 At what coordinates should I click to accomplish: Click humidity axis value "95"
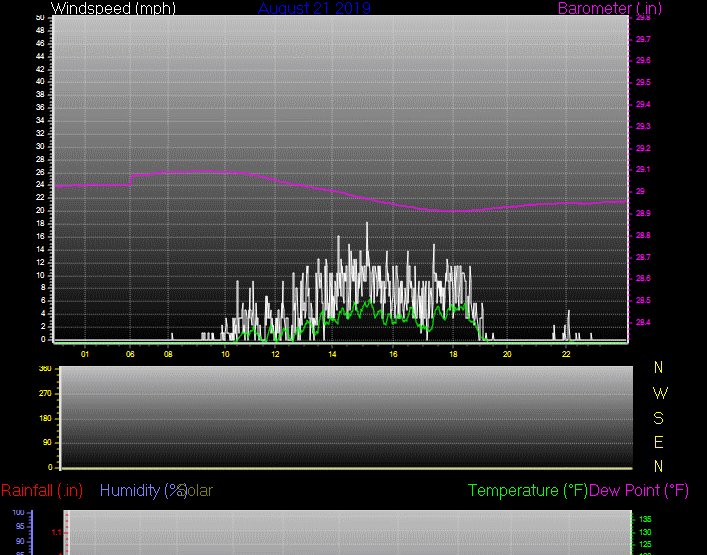click(x=19, y=526)
